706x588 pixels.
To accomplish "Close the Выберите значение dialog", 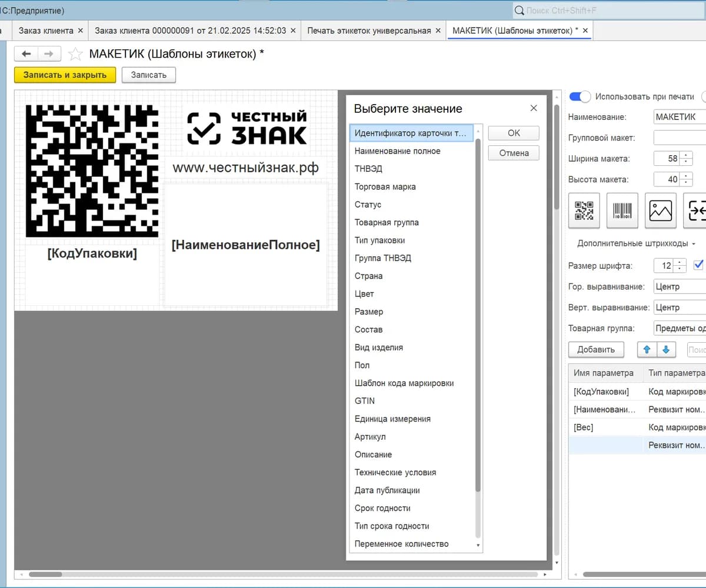I will pyautogui.click(x=534, y=108).
